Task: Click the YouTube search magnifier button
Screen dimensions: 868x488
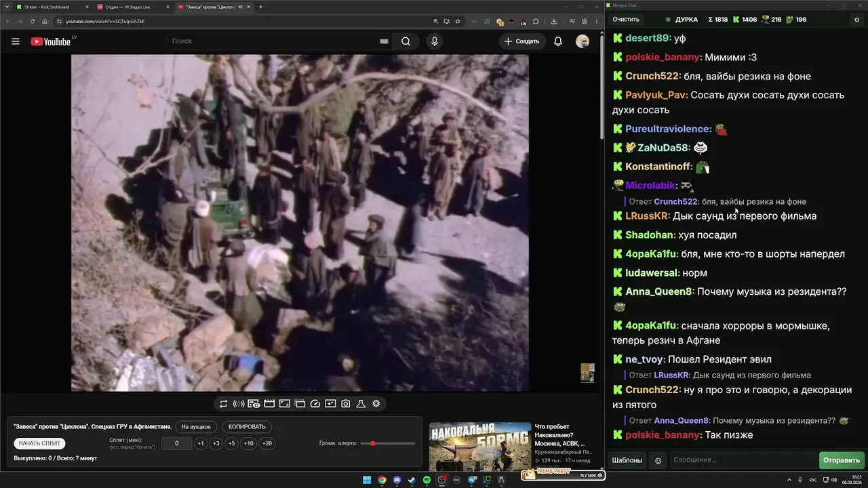Action: [x=406, y=41]
